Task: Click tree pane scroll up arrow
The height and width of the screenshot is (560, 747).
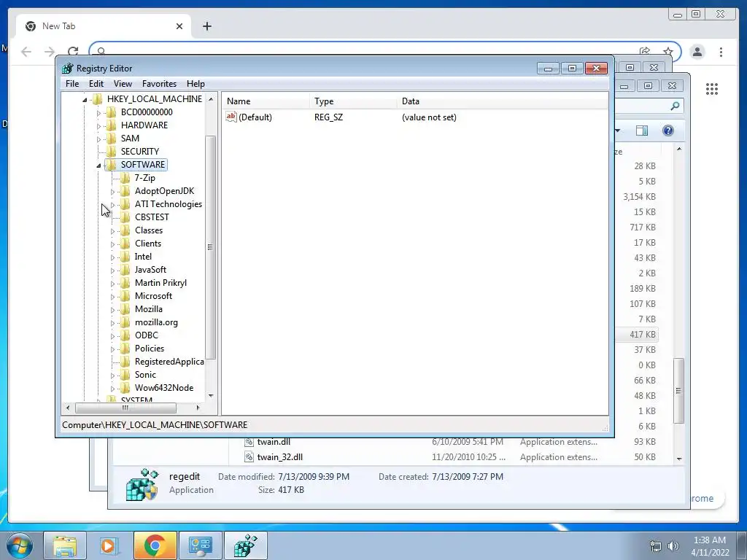Action: [211, 99]
